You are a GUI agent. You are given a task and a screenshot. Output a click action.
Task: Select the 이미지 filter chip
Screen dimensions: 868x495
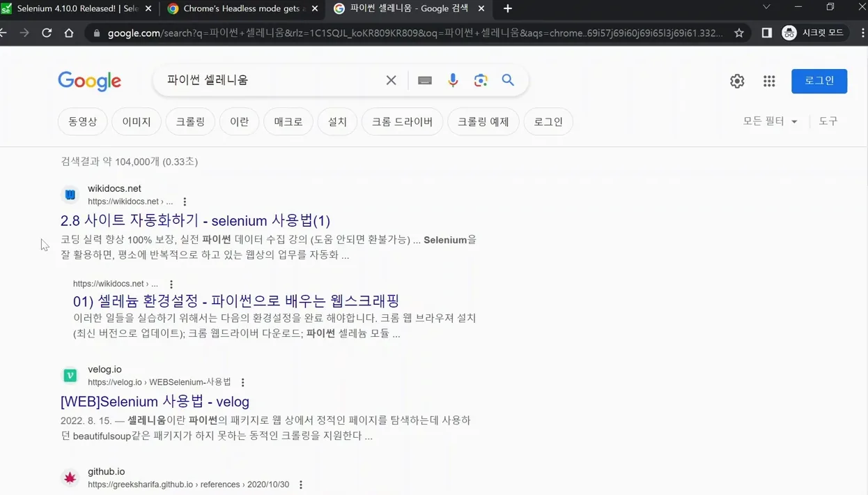coord(137,121)
